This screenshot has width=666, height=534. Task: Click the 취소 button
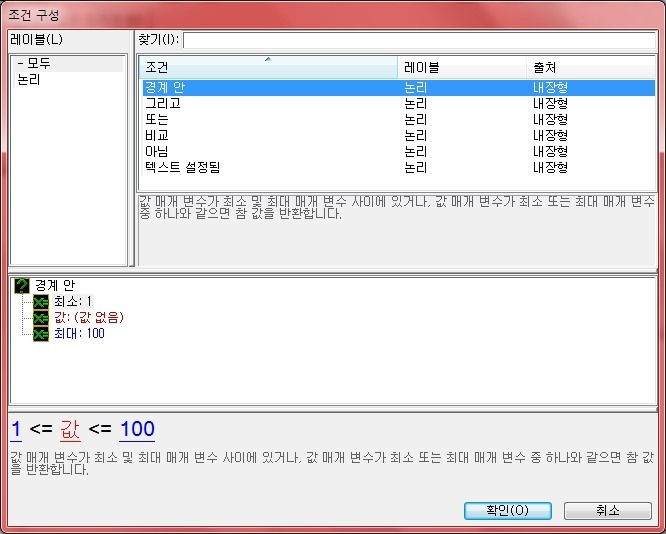[607, 511]
